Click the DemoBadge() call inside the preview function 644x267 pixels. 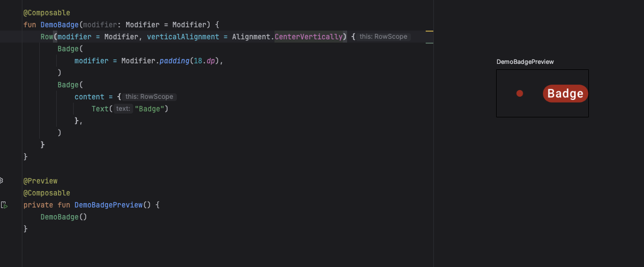click(x=61, y=217)
